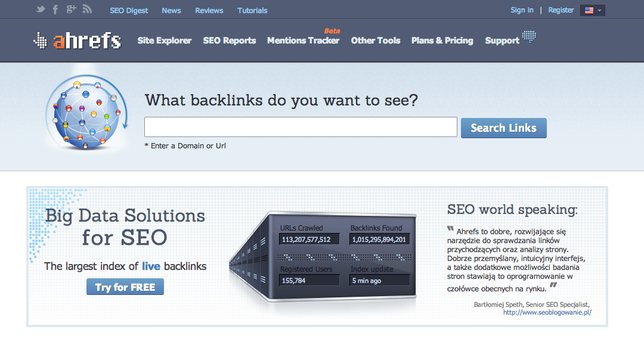644x348 pixels.
Task: Open the Twitter social icon
Action: [x=41, y=9]
